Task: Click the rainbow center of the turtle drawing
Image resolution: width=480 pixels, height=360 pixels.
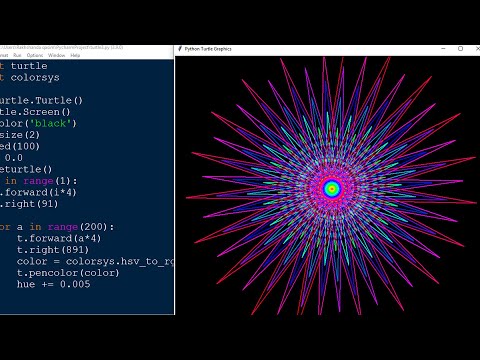Action: [332, 189]
